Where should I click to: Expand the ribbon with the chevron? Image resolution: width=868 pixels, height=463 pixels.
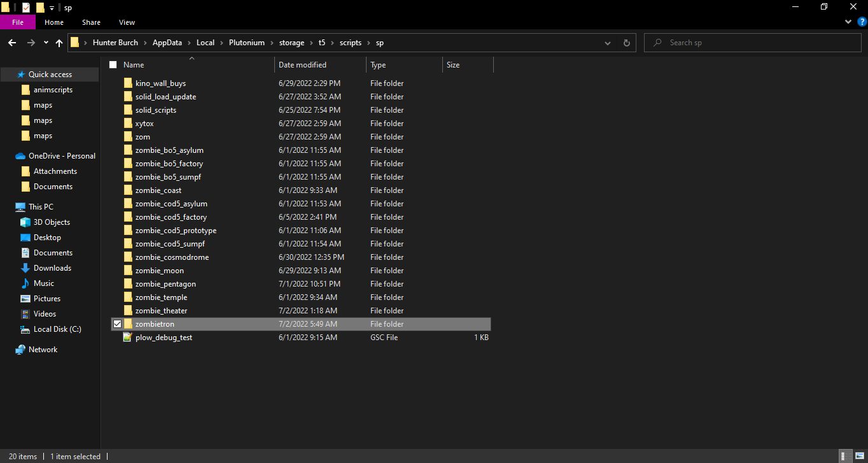pos(848,22)
